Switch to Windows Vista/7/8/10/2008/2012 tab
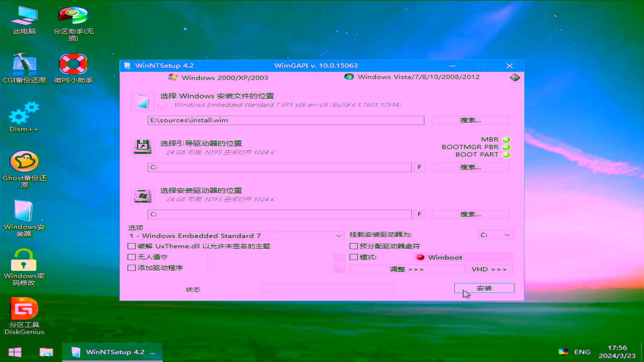 pyautogui.click(x=412, y=77)
